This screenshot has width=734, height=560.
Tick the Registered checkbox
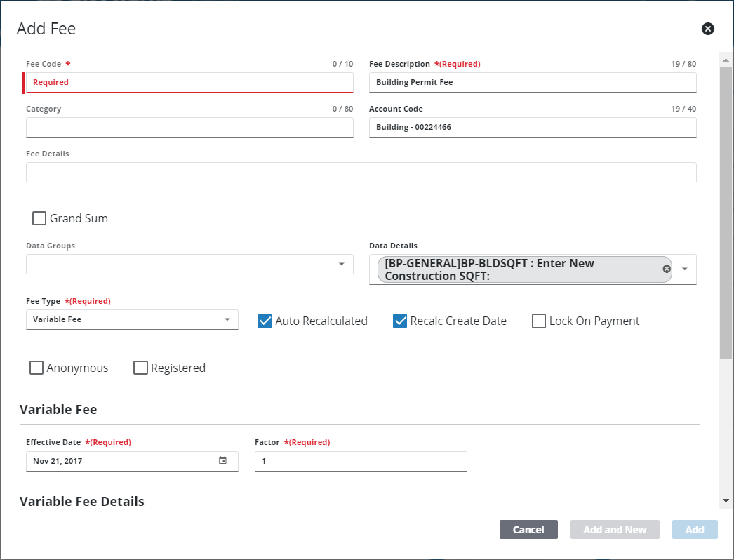[141, 368]
